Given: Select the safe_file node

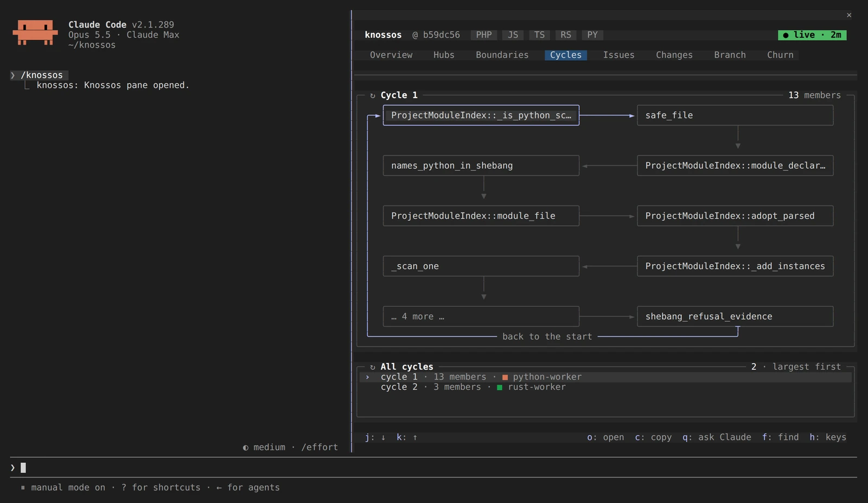Looking at the screenshot, I should point(735,115).
